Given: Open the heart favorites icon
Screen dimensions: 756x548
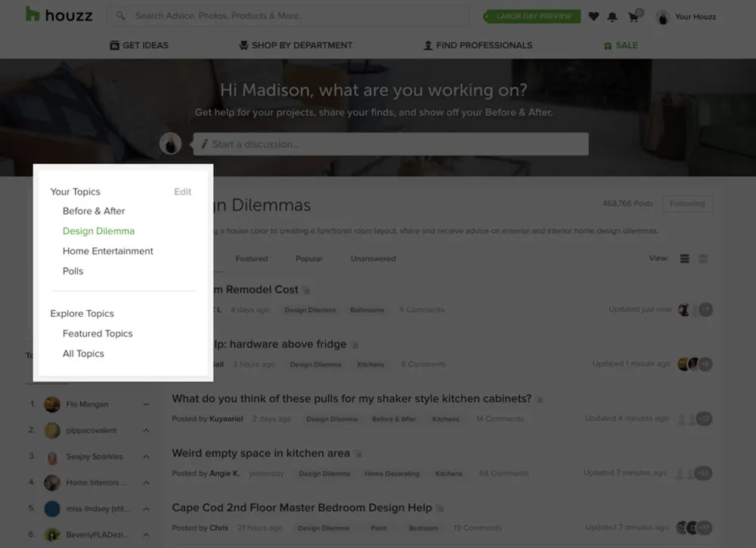Looking at the screenshot, I should (593, 17).
